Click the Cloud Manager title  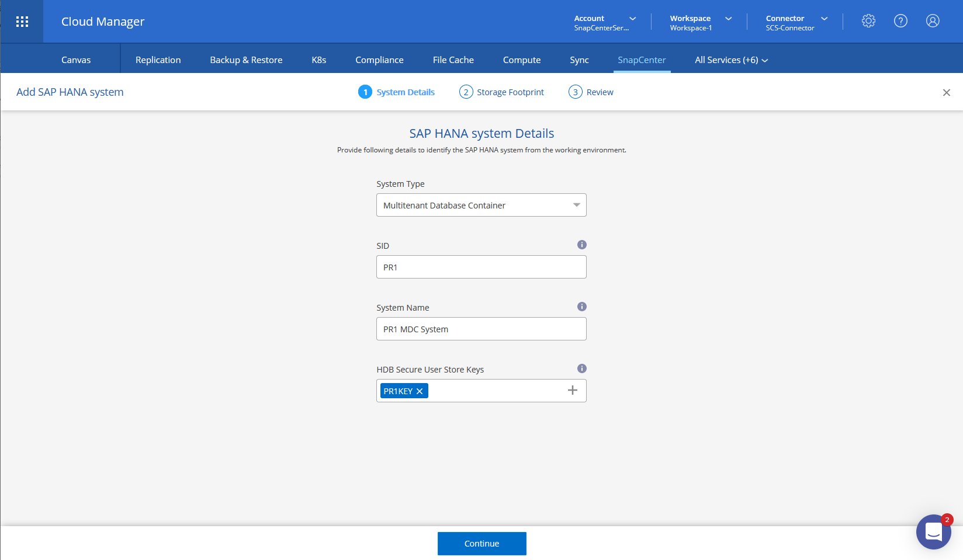[103, 22]
